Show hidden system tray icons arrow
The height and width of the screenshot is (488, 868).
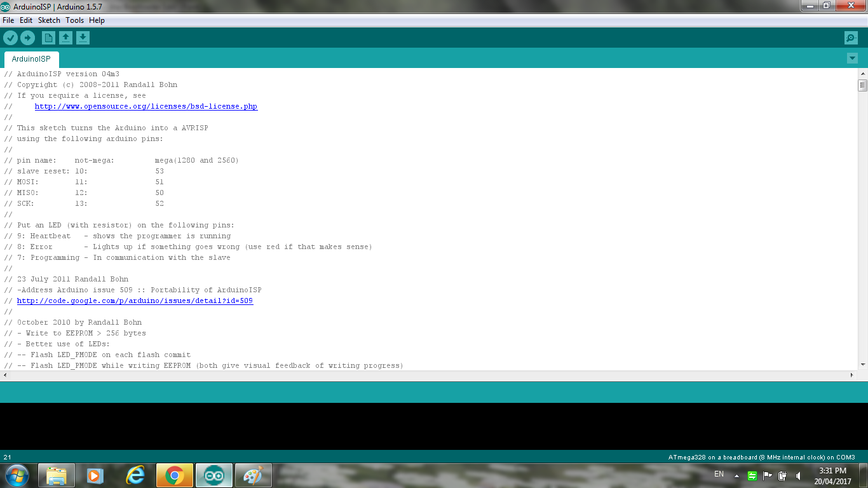point(736,475)
